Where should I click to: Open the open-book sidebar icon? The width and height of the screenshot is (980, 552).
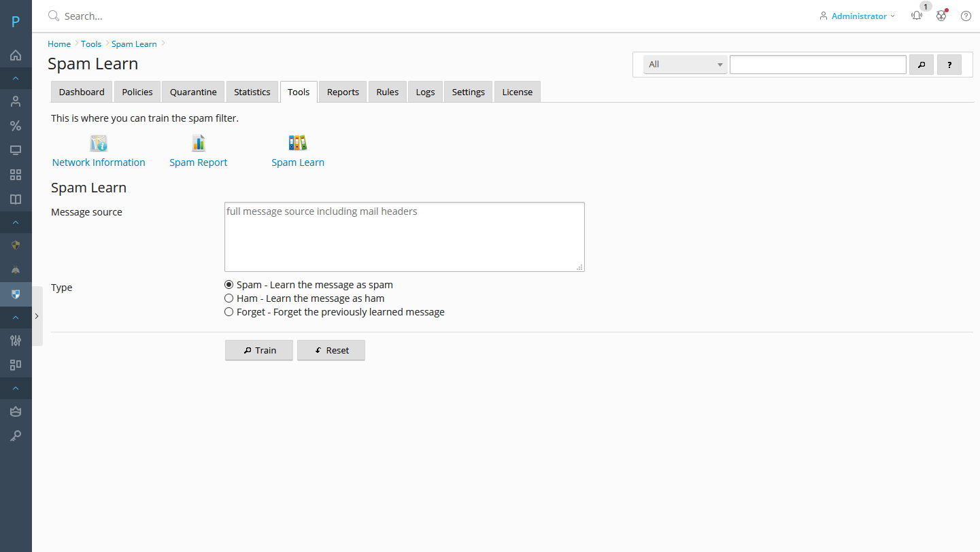coord(16,199)
